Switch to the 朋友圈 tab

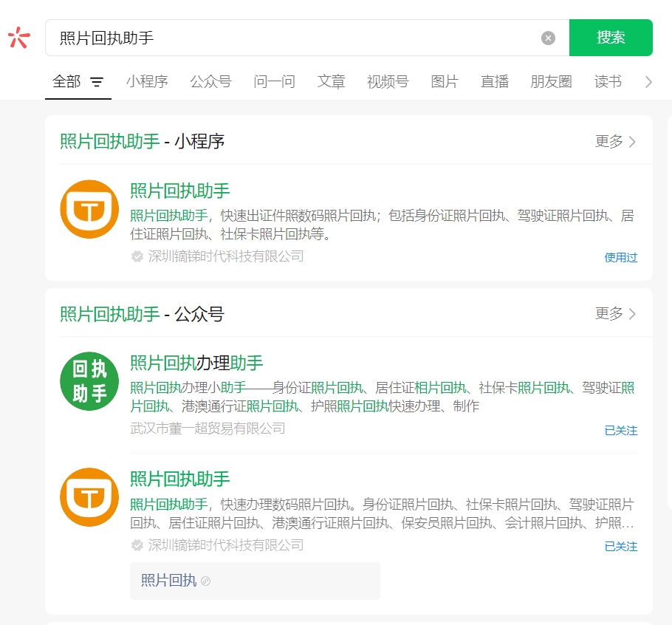click(x=551, y=81)
